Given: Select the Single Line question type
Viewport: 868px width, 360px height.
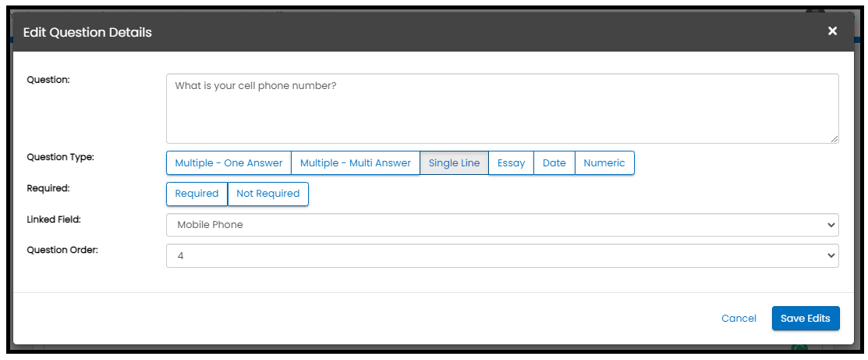Looking at the screenshot, I should click(454, 163).
